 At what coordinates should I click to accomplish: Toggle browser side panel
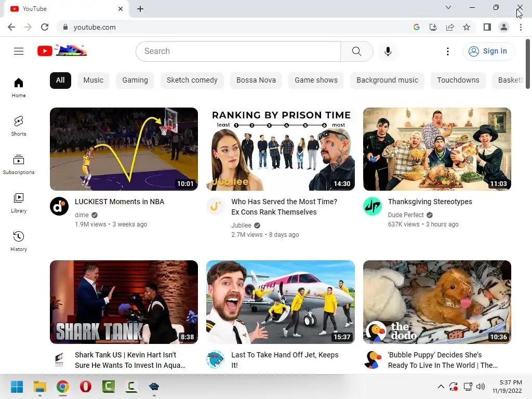487,27
